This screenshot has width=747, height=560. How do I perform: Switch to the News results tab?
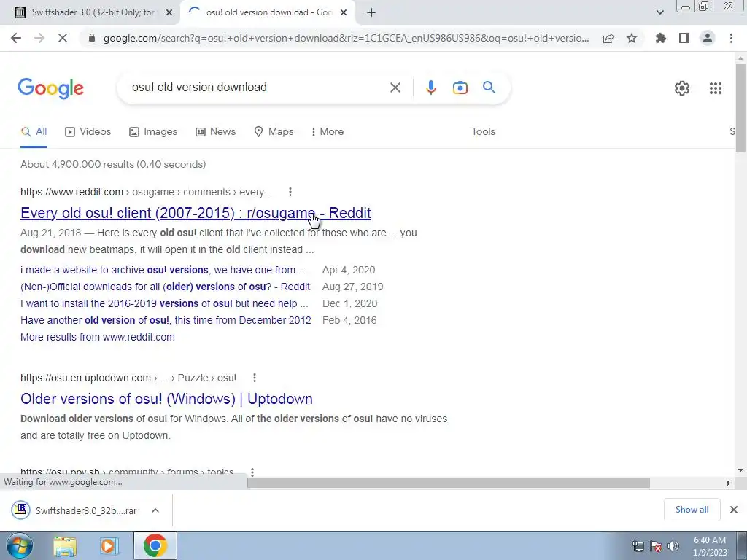coord(216,132)
